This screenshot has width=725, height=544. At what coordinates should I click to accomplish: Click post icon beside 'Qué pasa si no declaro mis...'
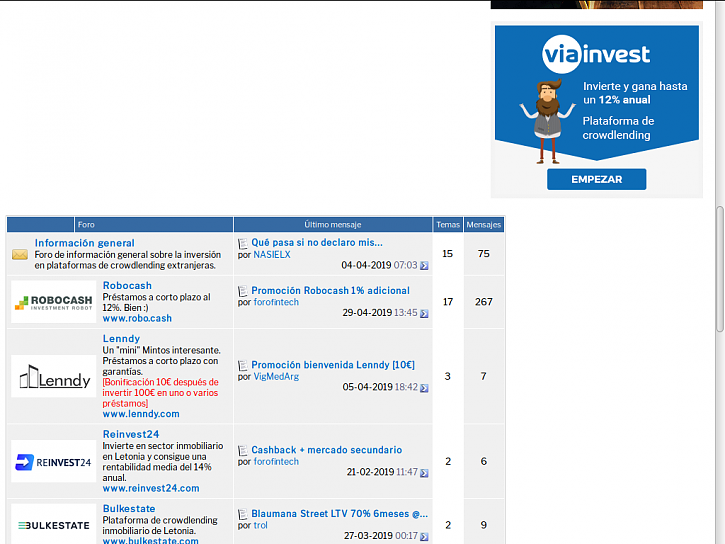click(243, 243)
